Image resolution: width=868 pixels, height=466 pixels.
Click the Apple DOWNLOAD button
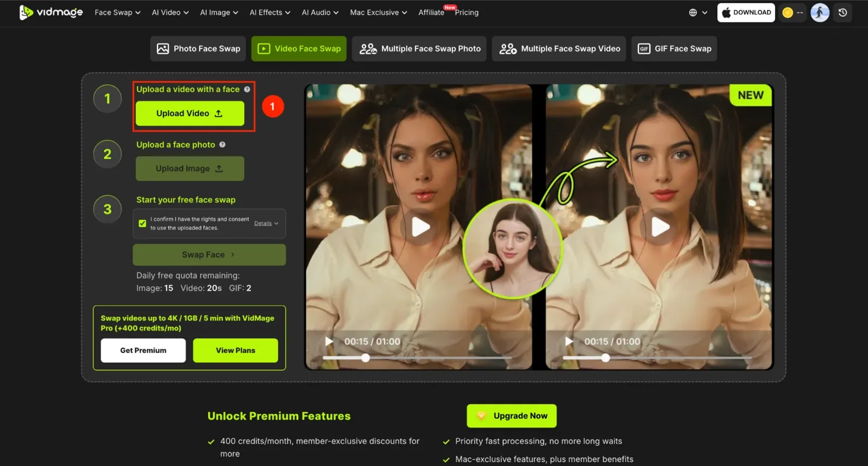[x=746, y=12]
